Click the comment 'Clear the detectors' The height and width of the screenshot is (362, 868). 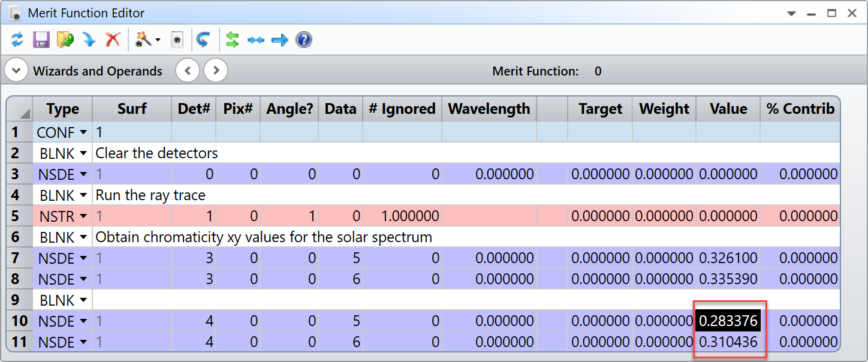click(x=156, y=153)
